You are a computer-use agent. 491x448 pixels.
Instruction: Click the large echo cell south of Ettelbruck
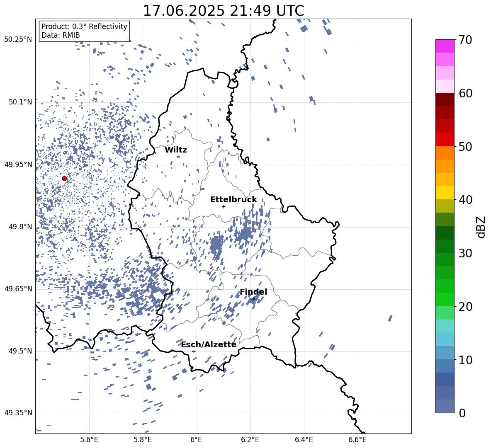(x=216, y=246)
